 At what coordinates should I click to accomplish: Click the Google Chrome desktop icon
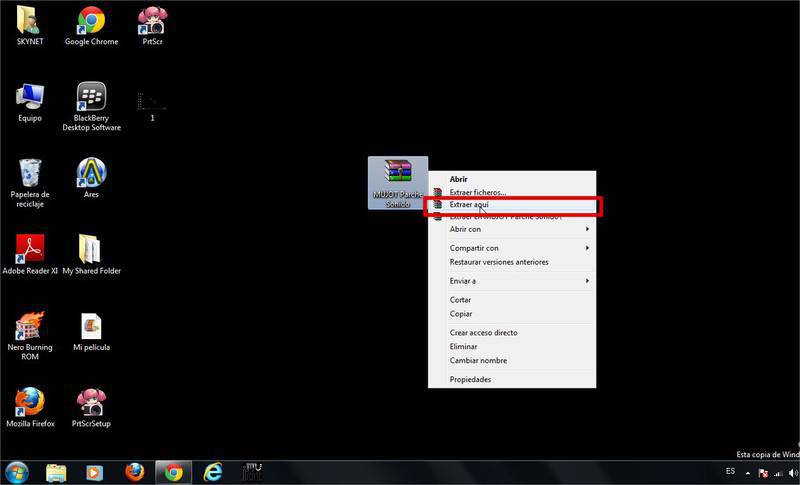pos(91,21)
